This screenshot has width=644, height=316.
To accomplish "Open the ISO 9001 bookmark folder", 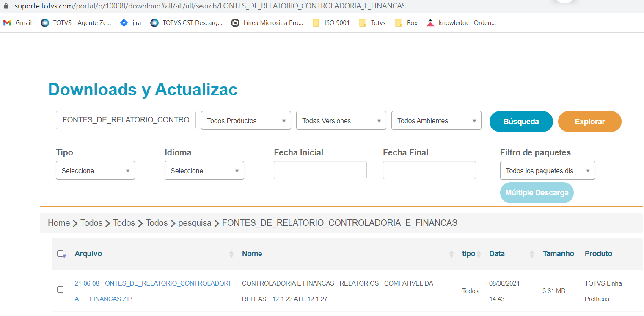I will click(x=331, y=23).
